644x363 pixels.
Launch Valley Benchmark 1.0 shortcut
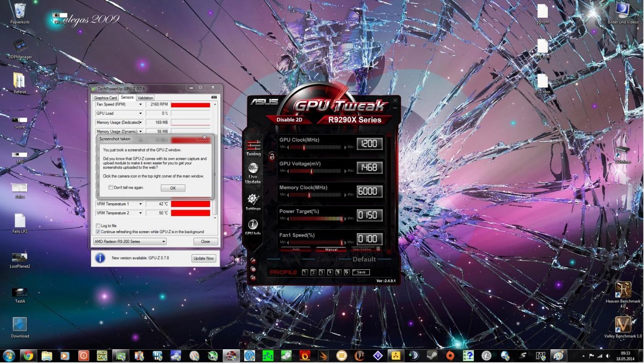click(622, 327)
